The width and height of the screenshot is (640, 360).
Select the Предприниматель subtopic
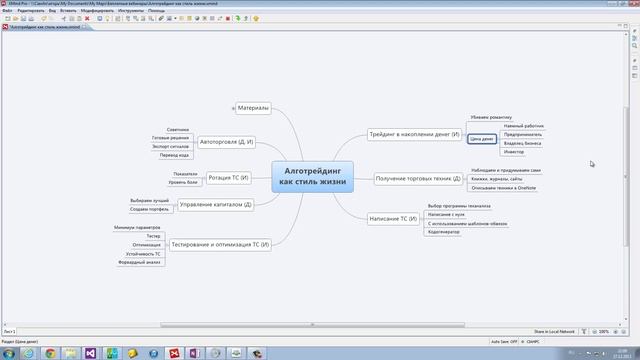[x=522, y=134]
